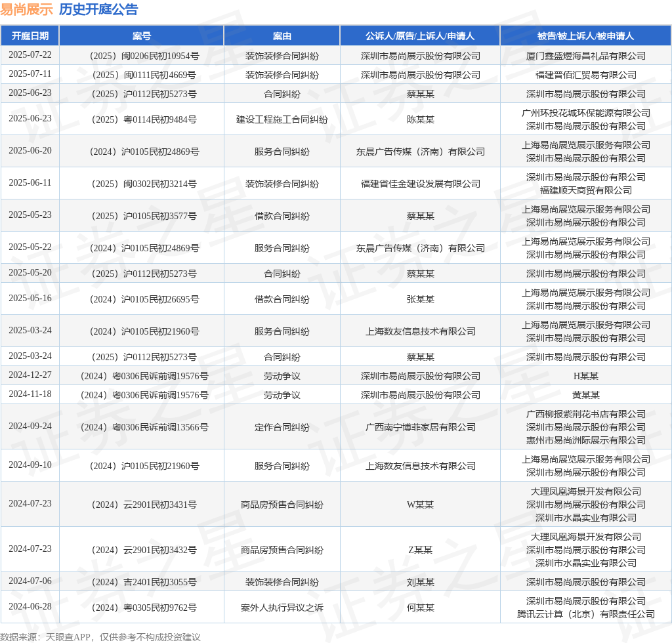
Task: Click the date 2024-12-27
Action: click(x=30, y=375)
